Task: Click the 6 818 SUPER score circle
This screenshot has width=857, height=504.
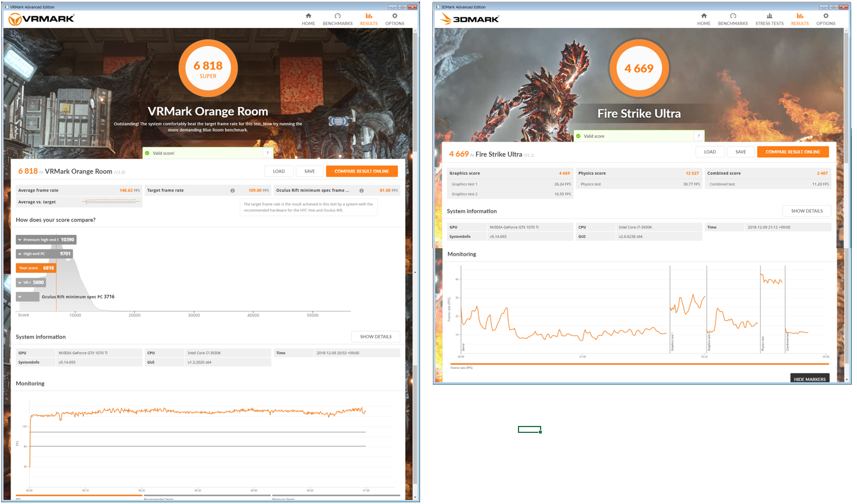Action: (x=208, y=69)
